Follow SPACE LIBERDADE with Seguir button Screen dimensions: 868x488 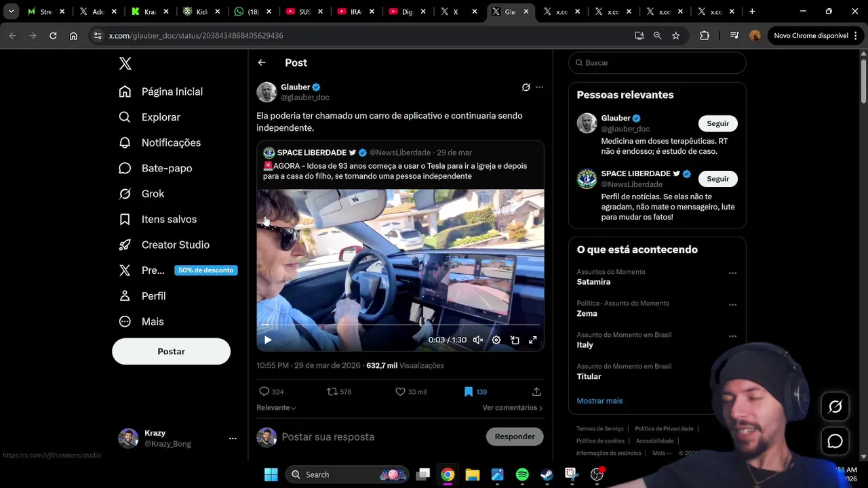coord(717,179)
